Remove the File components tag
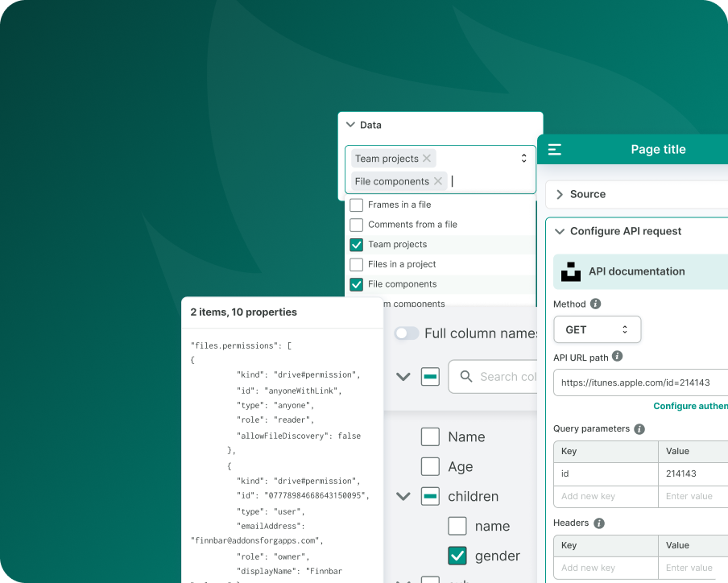The width and height of the screenshot is (728, 583). point(438,181)
